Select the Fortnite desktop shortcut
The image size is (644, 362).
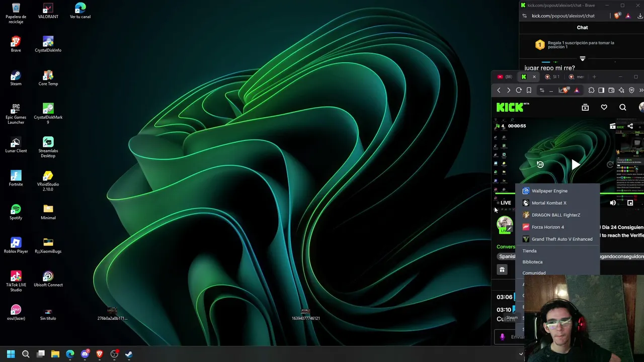(x=16, y=178)
